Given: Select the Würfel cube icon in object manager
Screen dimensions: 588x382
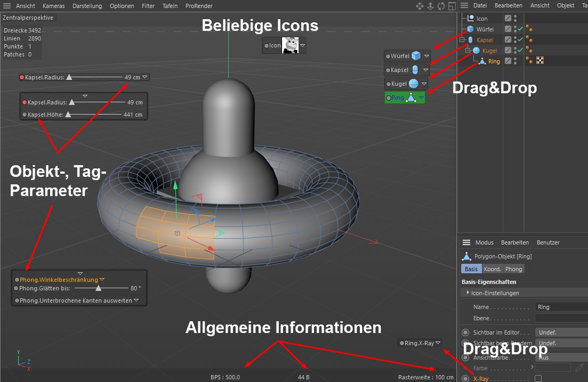Looking at the screenshot, I should pos(470,29).
